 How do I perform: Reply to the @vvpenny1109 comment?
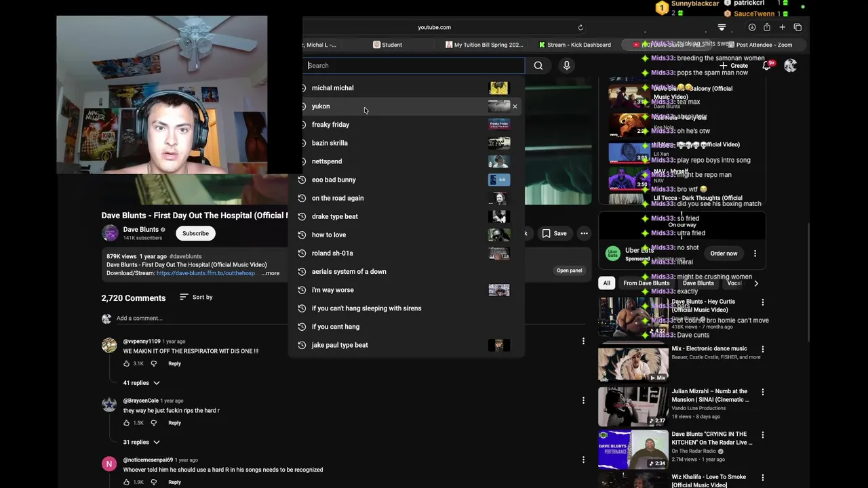(x=174, y=364)
